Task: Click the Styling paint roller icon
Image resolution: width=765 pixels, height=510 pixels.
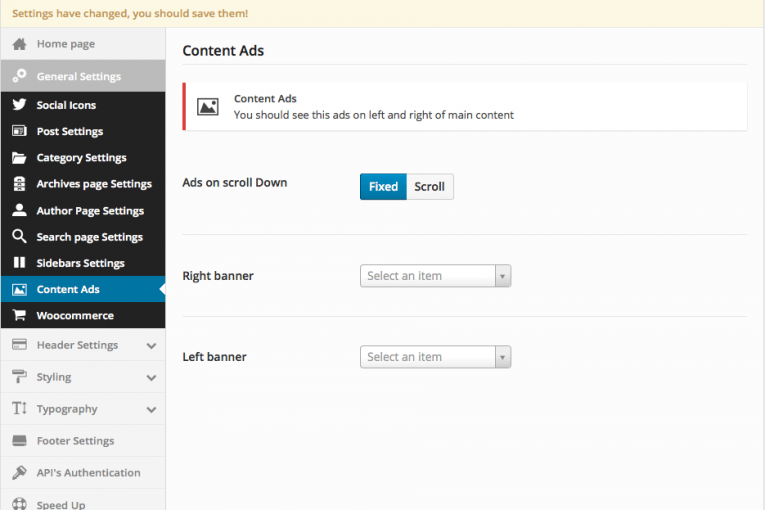Action: pyautogui.click(x=20, y=377)
